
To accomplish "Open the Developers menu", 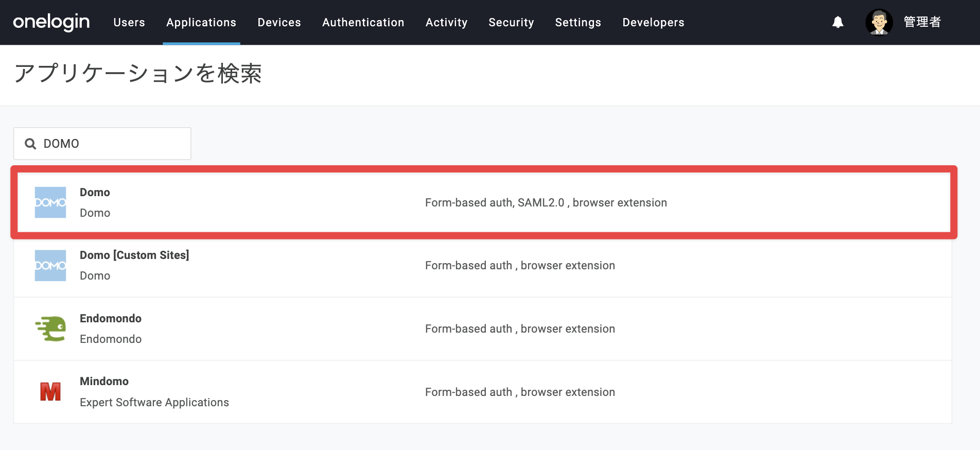I will [653, 22].
